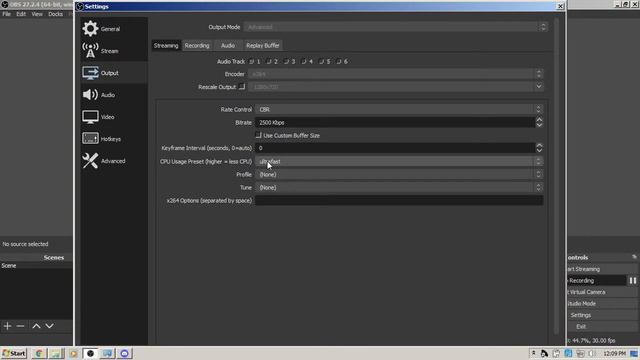Click Keyframe Interval input field

coord(395,148)
